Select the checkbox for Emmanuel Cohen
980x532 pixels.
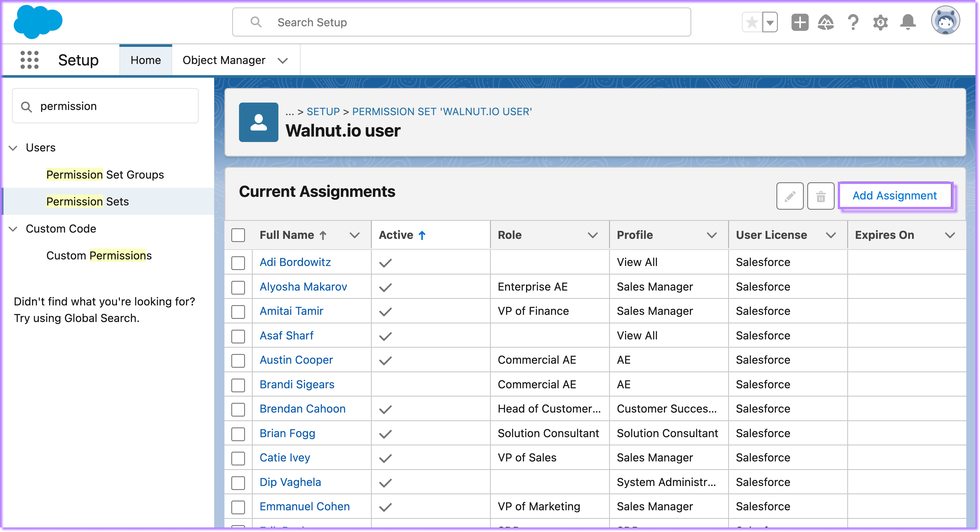[238, 507]
